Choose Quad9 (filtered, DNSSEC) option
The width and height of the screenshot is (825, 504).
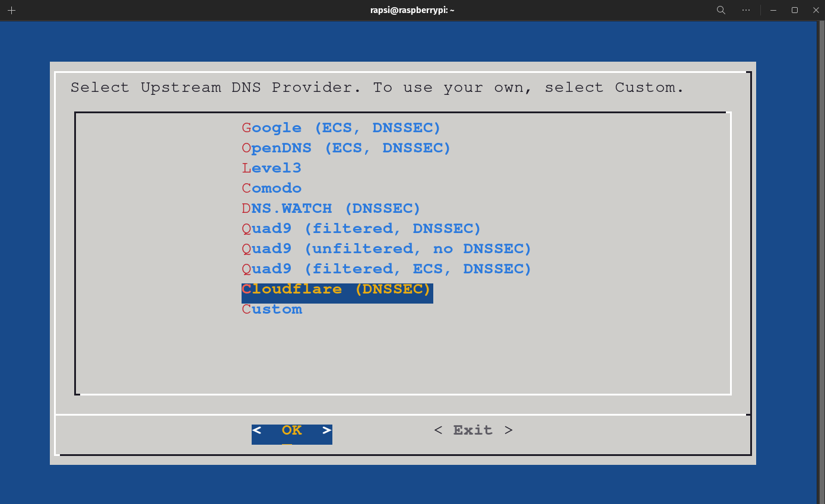click(x=361, y=229)
